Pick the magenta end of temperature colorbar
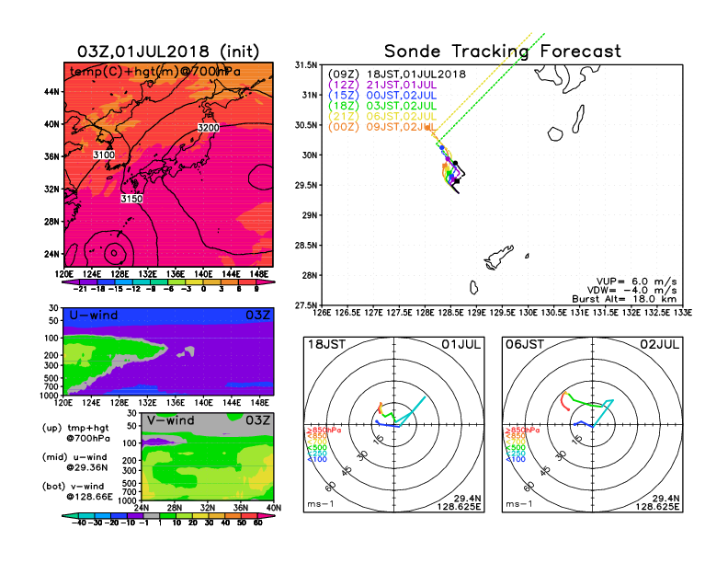The image size is (728, 563). point(266,282)
